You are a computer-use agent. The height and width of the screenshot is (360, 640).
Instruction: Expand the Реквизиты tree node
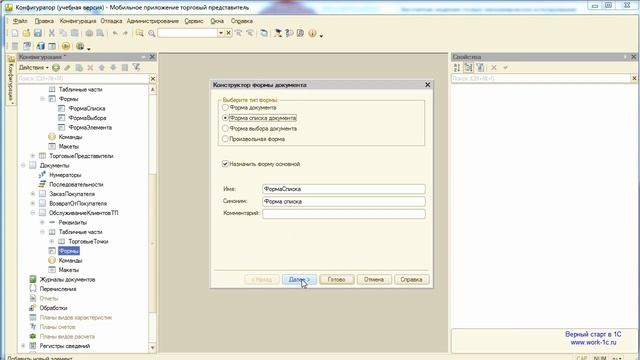[42, 222]
